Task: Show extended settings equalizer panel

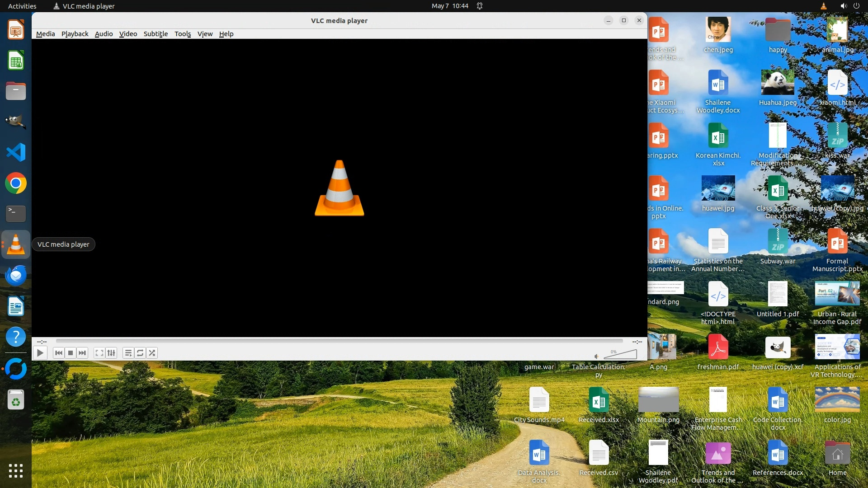Action: (111, 353)
